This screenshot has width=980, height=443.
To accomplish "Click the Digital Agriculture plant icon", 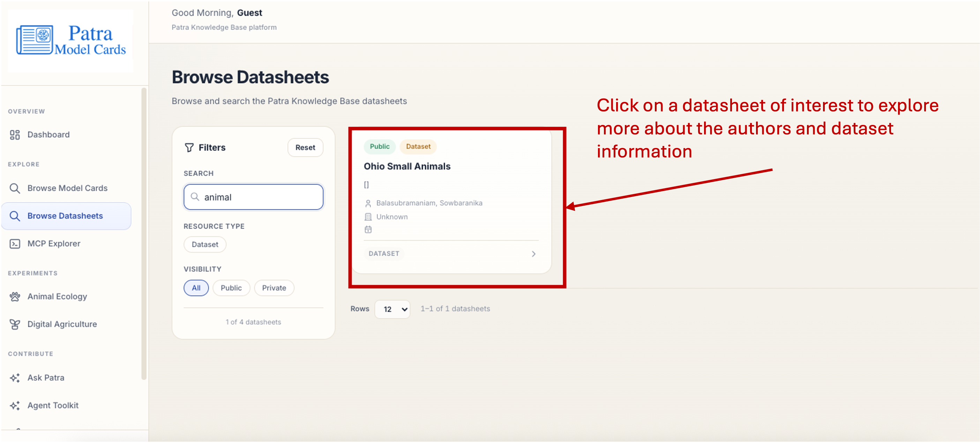I will (x=15, y=325).
